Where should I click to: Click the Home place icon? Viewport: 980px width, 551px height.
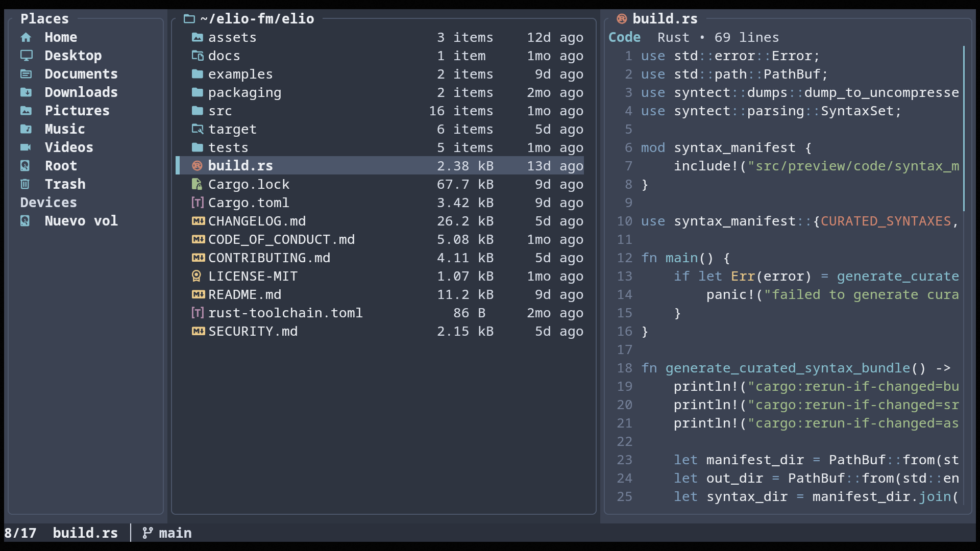pos(26,37)
